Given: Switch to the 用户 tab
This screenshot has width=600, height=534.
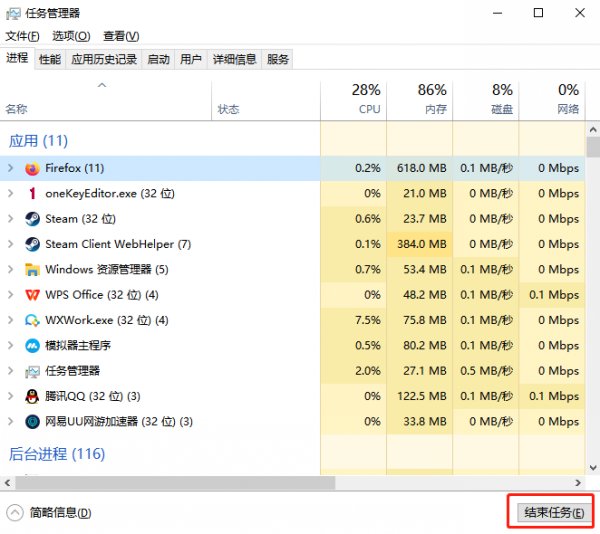Looking at the screenshot, I should click(191, 59).
